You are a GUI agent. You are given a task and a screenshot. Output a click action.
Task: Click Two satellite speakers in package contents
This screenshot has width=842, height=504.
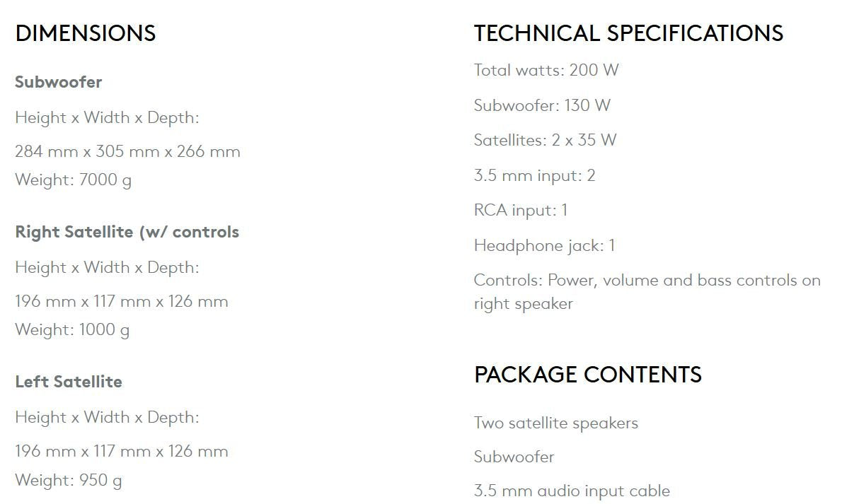(x=555, y=423)
